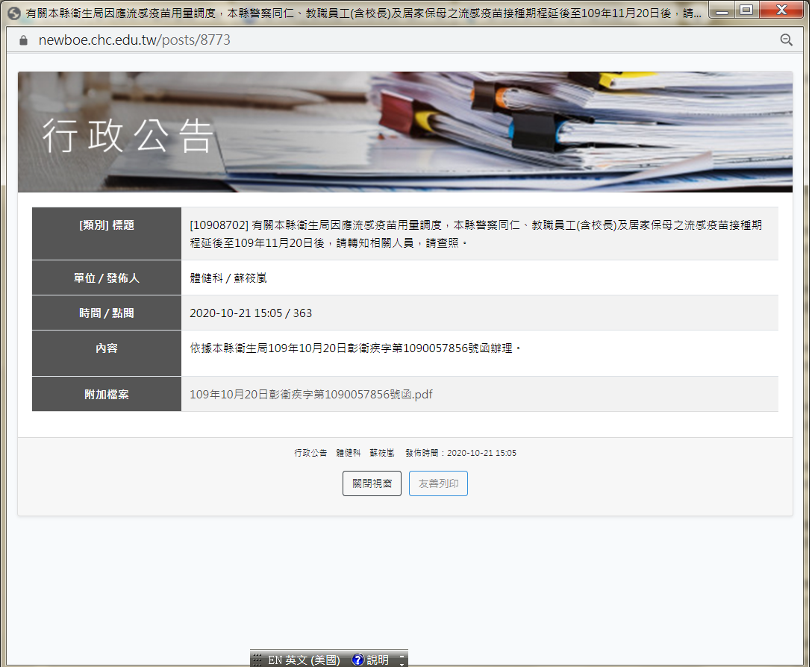Click footer text 行政公告
The image size is (812, 667).
310,453
